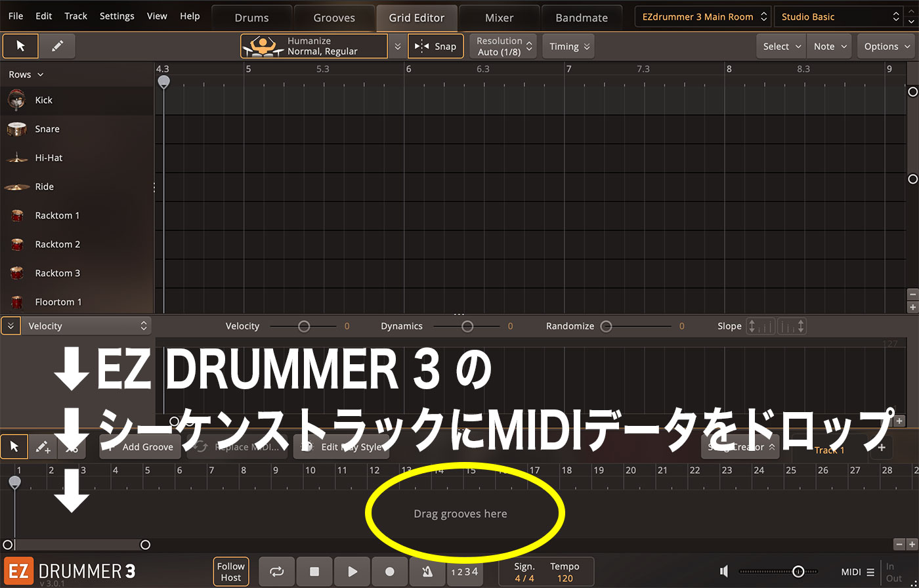Open the Select dropdown
919x588 pixels.
click(x=781, y=46)
